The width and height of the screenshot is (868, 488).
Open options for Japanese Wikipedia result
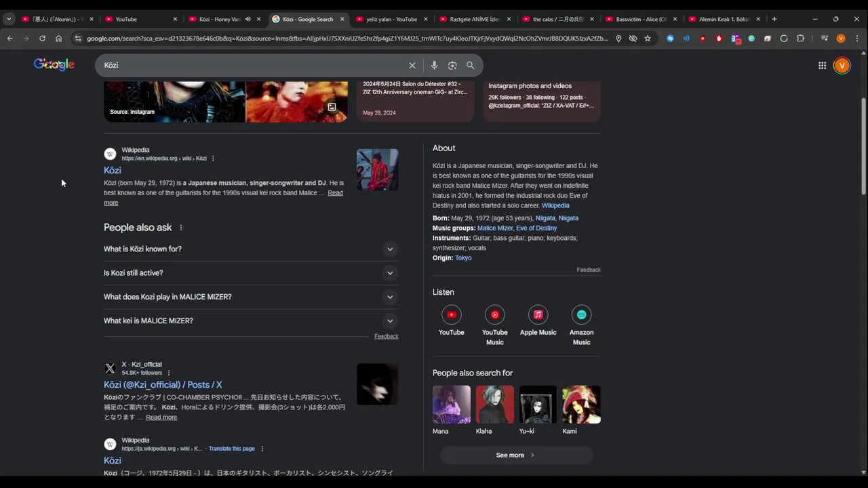[262, 449]
